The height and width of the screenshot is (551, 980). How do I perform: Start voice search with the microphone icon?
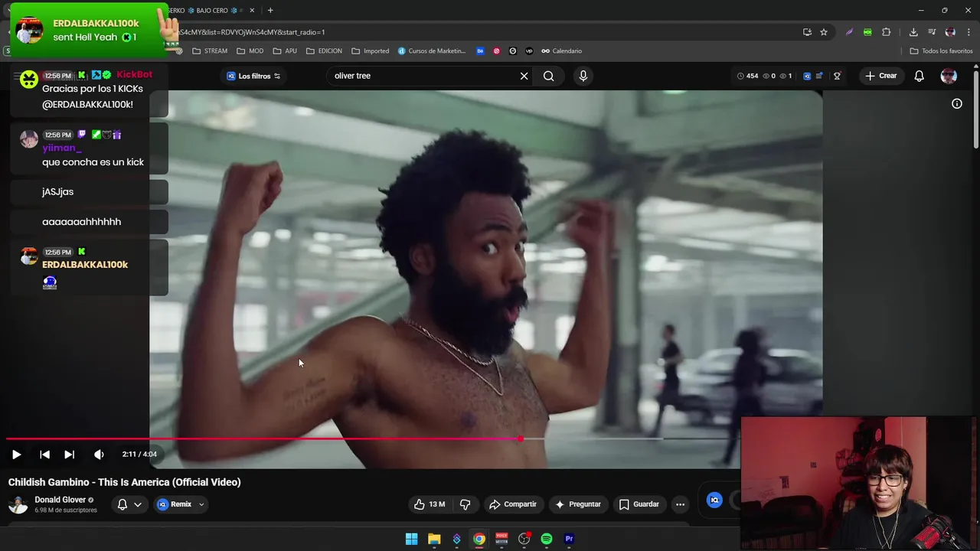point(583,76)
